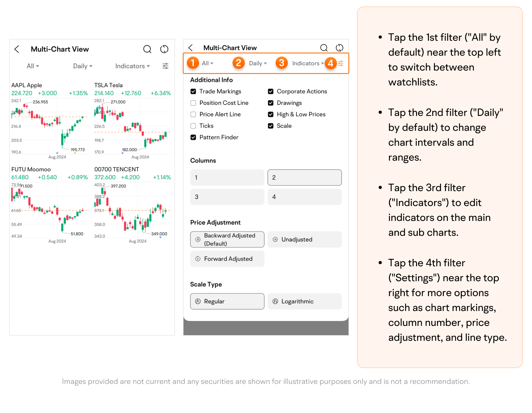This screenshot has height=413, width=532.
Task: Uncheck the Trade Markings checkbox
Action: 193,91
